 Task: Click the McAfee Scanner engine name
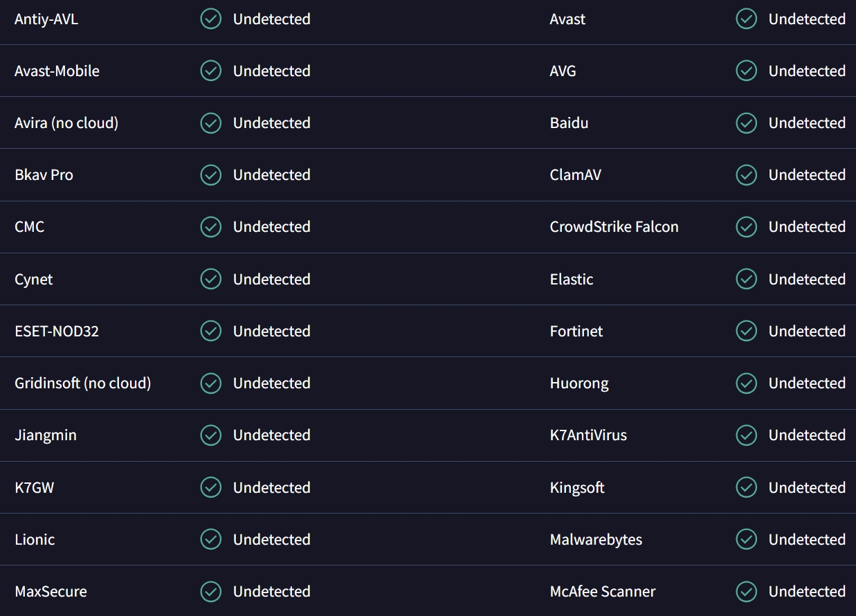603,592
